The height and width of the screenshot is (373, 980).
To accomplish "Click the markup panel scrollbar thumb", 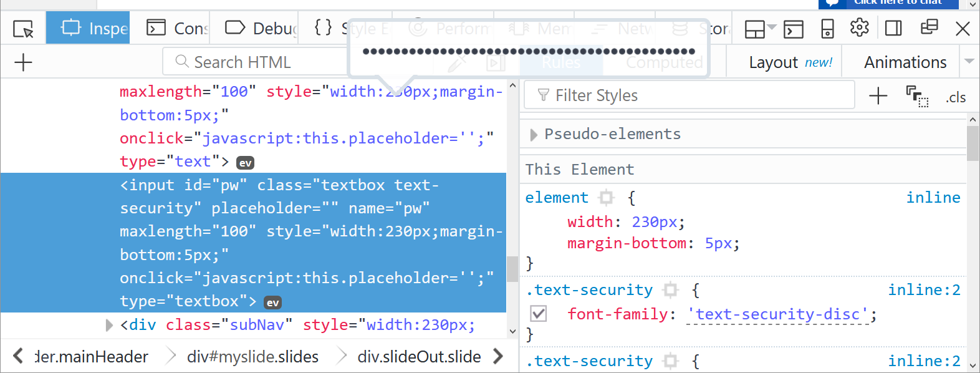I will tap(512, 269).
